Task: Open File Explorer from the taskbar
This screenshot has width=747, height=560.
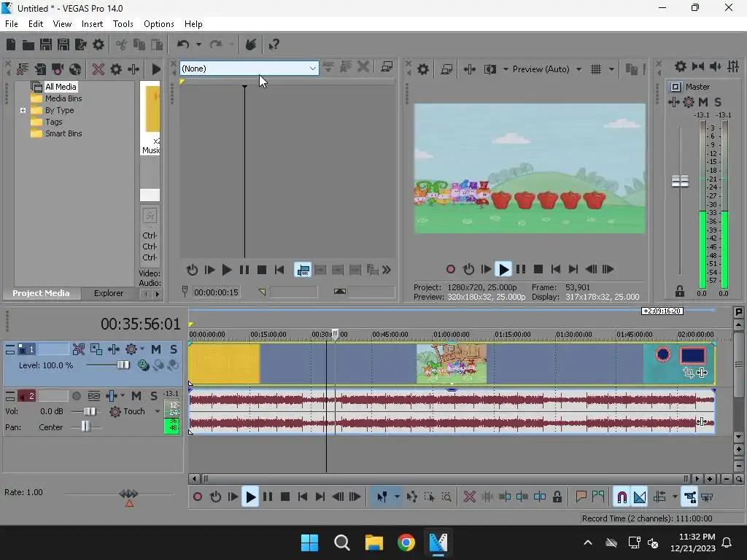Action: 374,542
